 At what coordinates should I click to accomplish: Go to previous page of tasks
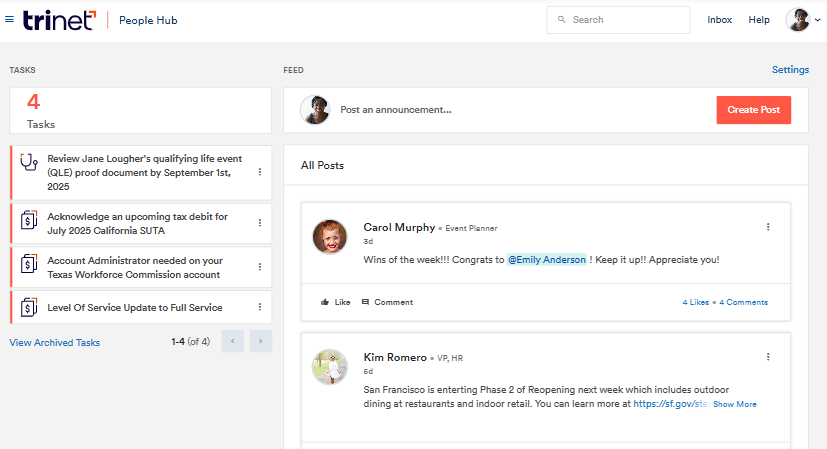click(233, 341)
